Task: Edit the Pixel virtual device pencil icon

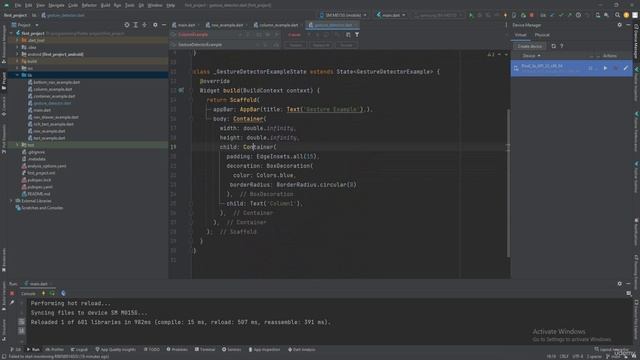Action: pos(626,68)
